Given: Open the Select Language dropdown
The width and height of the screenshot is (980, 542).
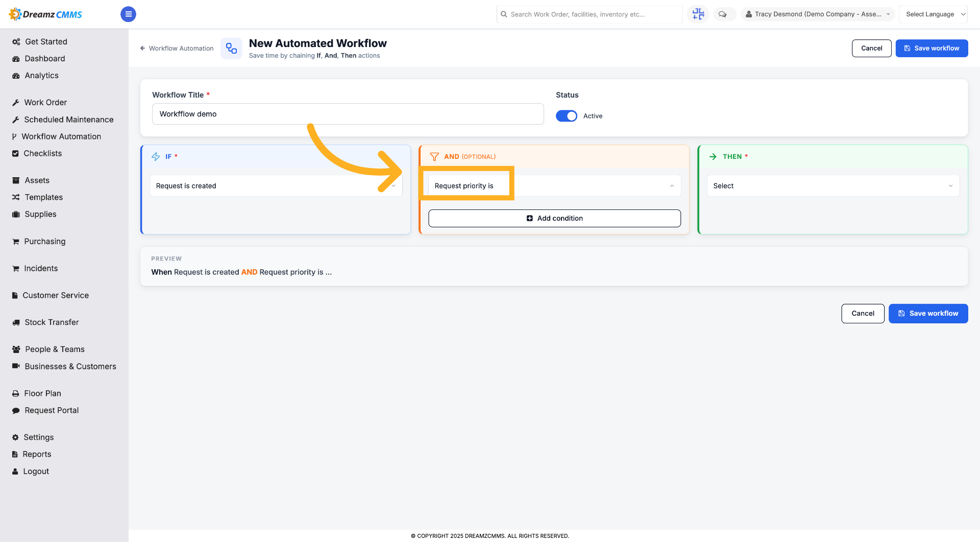Looking at the screenshot, I should click(933, 14).
